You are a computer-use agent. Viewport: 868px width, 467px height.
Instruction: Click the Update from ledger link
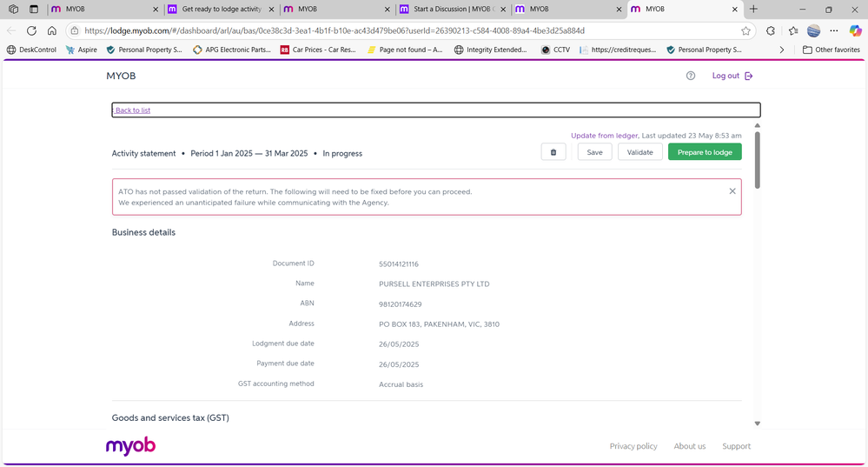604,136
